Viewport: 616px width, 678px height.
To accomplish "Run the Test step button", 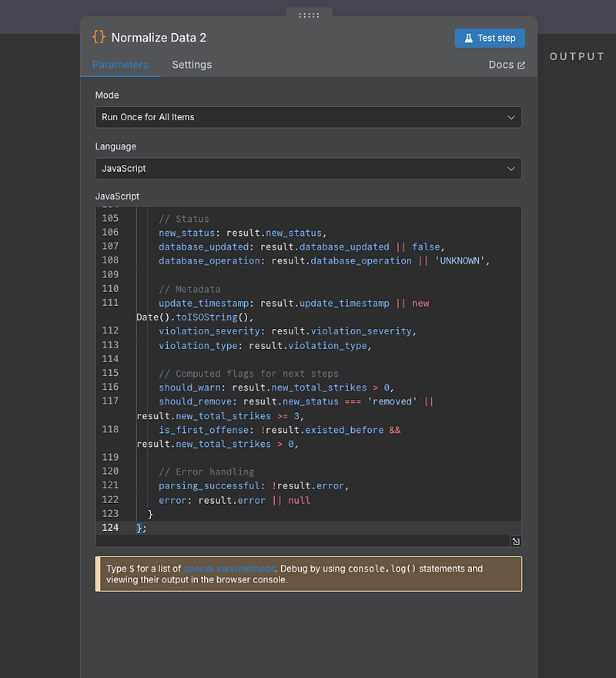I will point(490,38).
